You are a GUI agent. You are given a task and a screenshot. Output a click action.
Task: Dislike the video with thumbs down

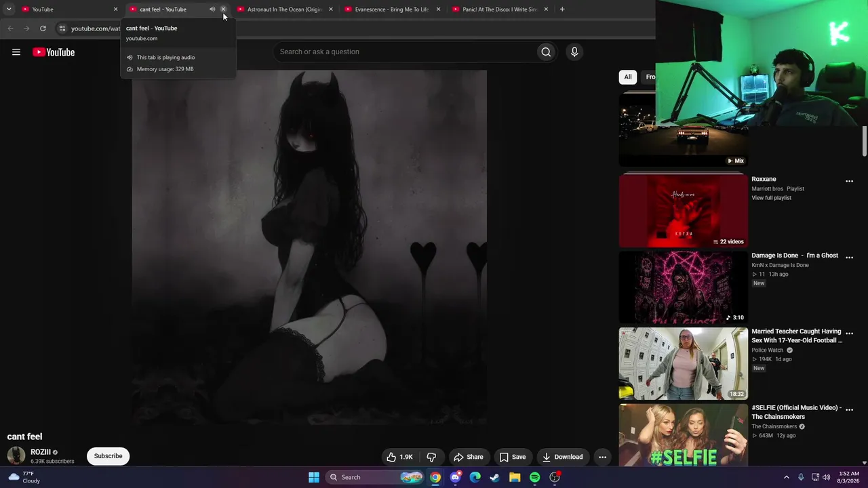pyautogui.click(x=431, y=457)
